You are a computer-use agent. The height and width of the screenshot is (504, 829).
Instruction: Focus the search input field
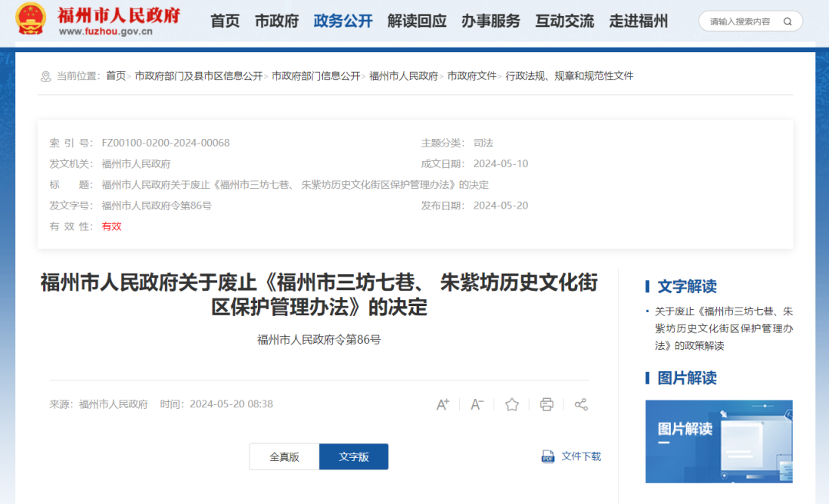point(740,21)
